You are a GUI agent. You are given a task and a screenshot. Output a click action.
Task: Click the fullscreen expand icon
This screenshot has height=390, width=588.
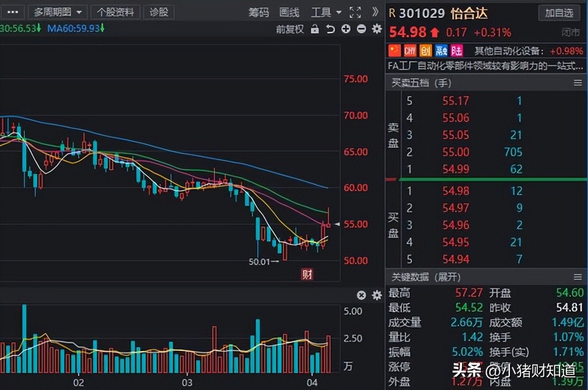(355, 12)
